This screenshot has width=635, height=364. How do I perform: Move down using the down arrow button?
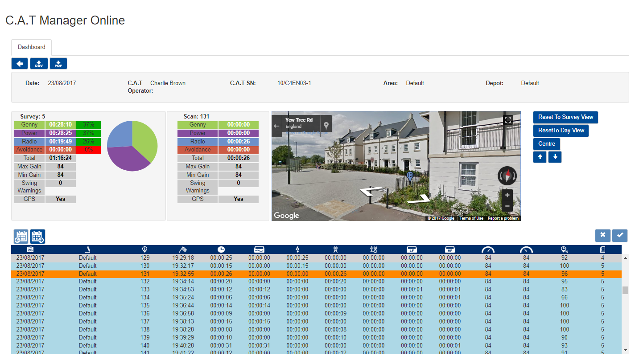tap(555, 157)
